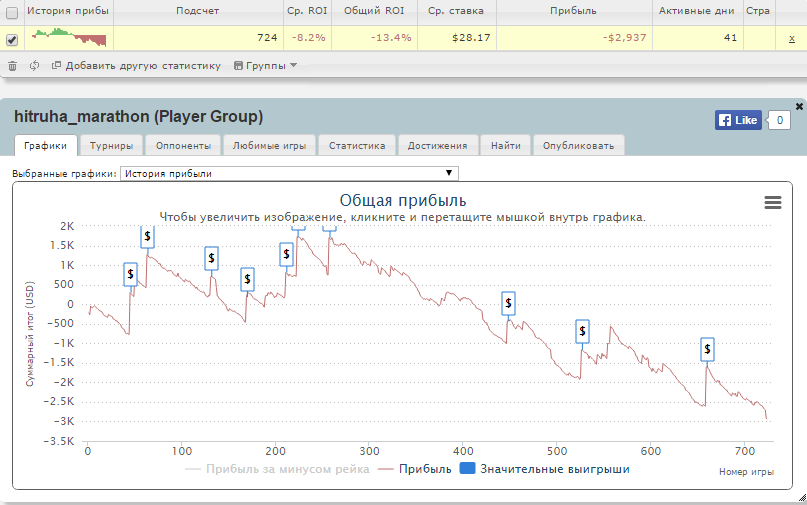Click the Facebook Like button
Screen dimensions: 807x505
click(x=738, y=120)
